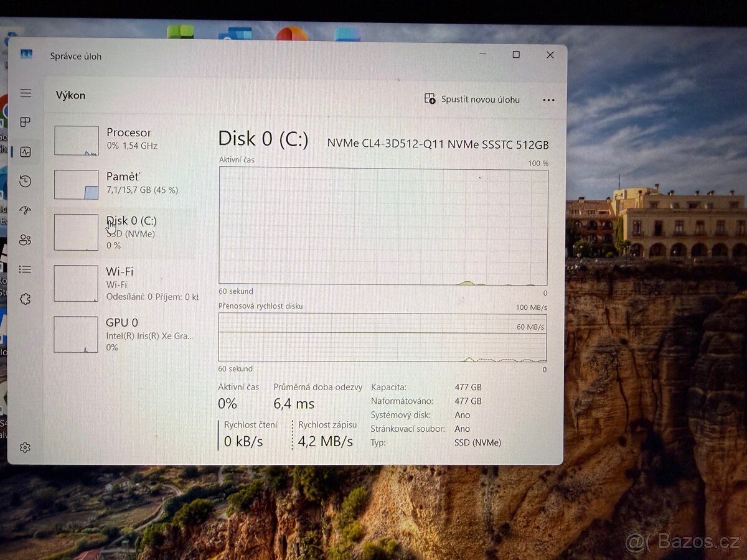
Task: Open the Users view from the sidebar
Action: (26, 240)
